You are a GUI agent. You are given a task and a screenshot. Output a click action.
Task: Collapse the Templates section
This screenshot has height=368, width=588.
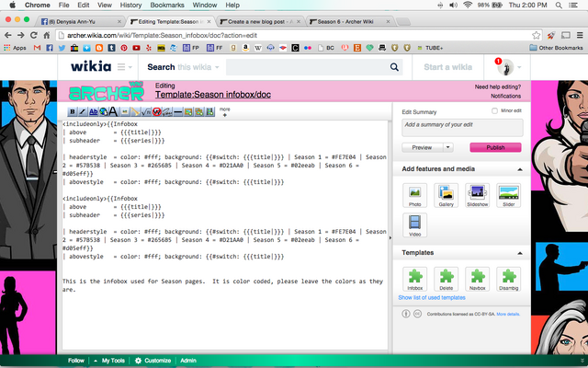click(520, 253)
